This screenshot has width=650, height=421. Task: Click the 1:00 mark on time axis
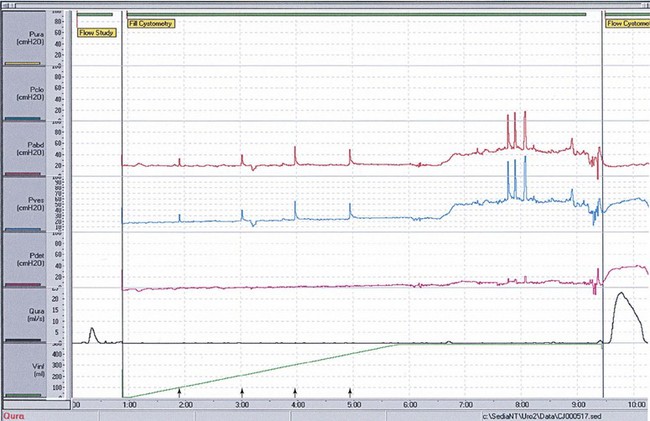coord(128,405)
